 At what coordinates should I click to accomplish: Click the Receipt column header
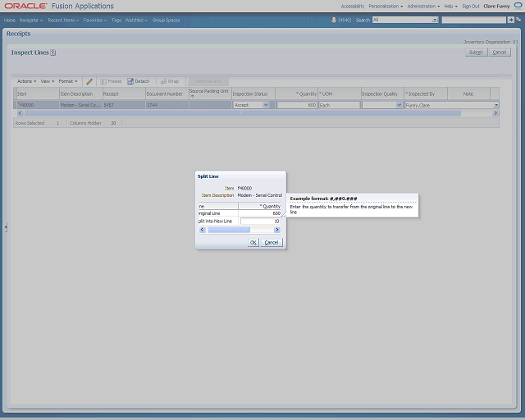click(x=124, y=94)
